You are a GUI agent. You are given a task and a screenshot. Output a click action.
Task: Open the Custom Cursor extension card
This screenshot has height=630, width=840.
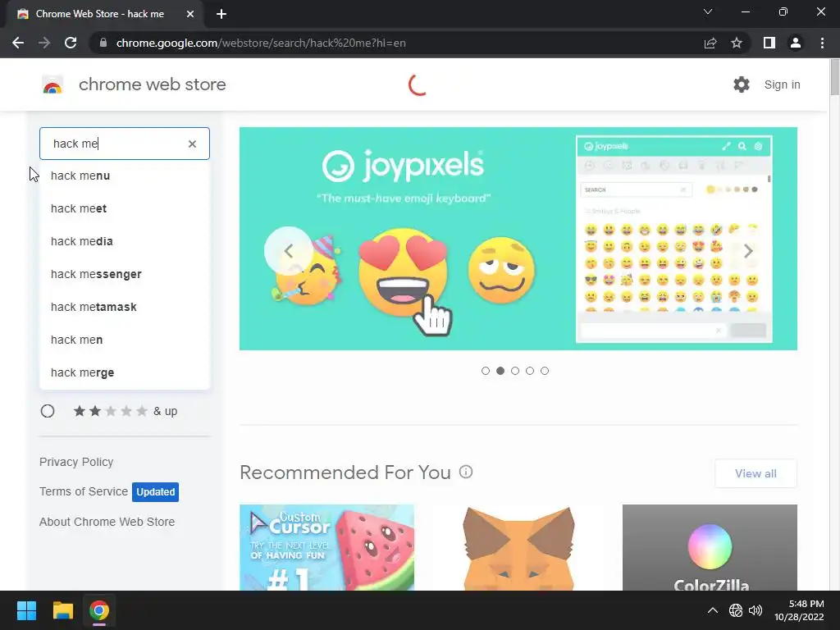[x=326, y=547]
